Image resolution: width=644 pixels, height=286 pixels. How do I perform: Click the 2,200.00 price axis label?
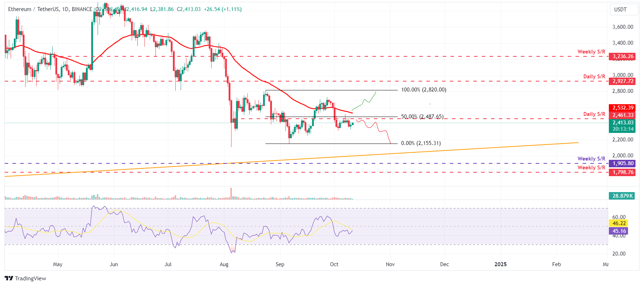[x=623, y=140]
